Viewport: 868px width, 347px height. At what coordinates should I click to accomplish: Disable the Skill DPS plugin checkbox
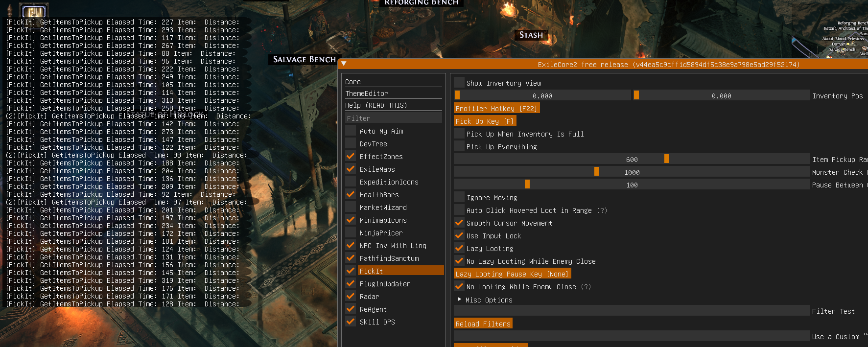coord(351,322)
